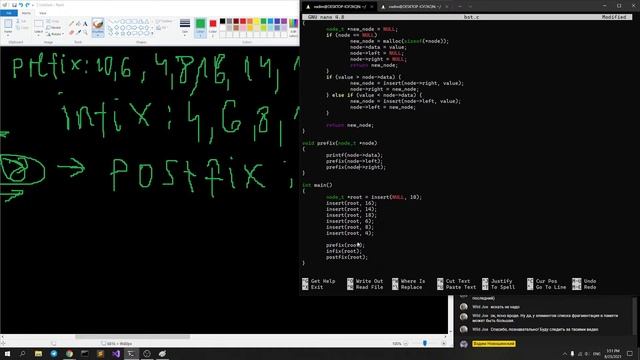
Task: Open Chrome from the taskbar
Action: (69, 353)
